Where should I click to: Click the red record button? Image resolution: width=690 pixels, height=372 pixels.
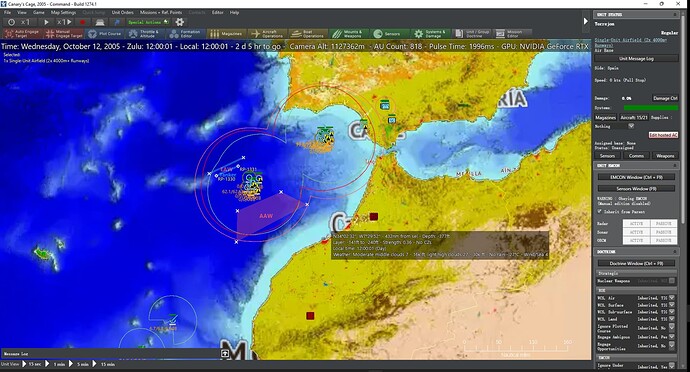(82, 22)
